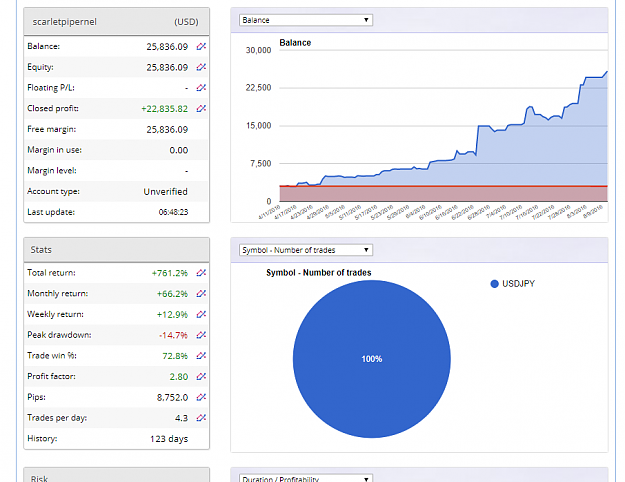The image size is (625, 482).
Task: Click the Risk panel header
Action: click(116, 475)
